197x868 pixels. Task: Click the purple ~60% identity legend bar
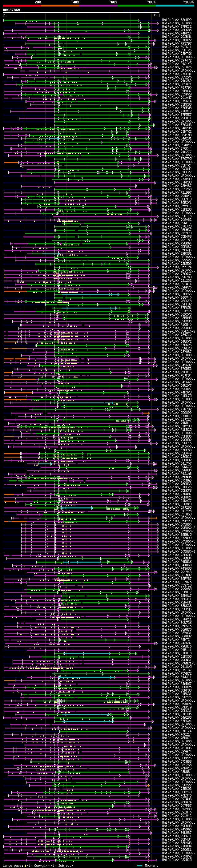(x=99, y=6)
